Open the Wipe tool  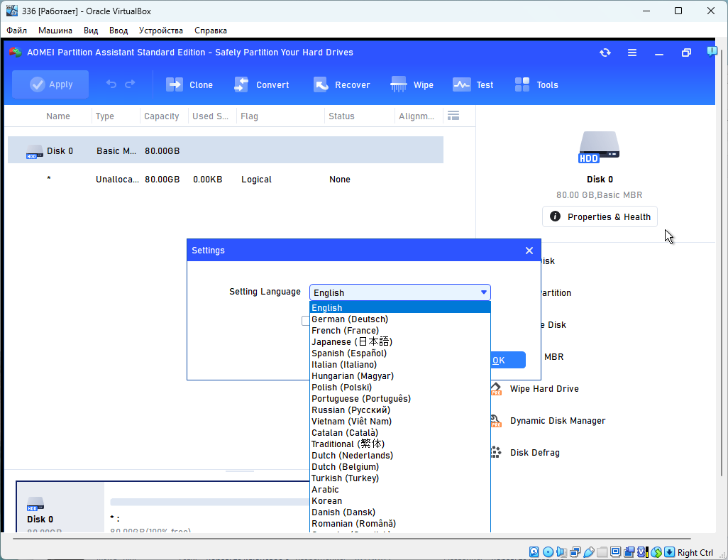399,85
